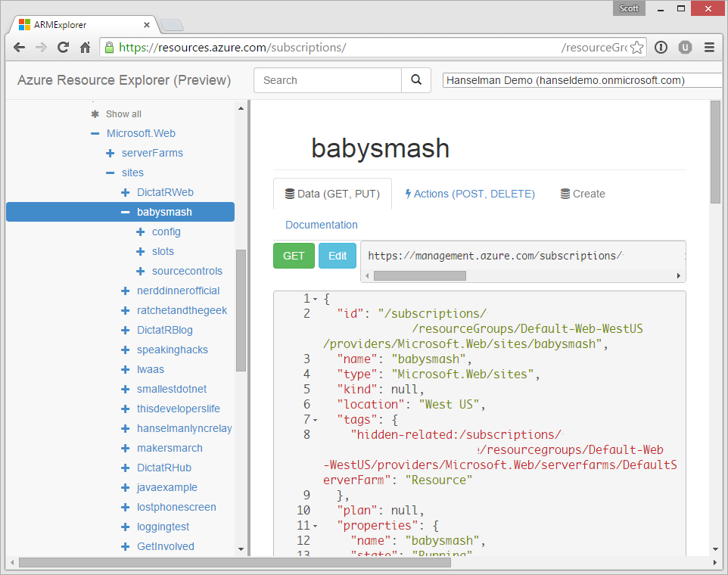Open the Documentation tab
The height and width of the screenshot is (575, 728).
[x=322, y=225]
